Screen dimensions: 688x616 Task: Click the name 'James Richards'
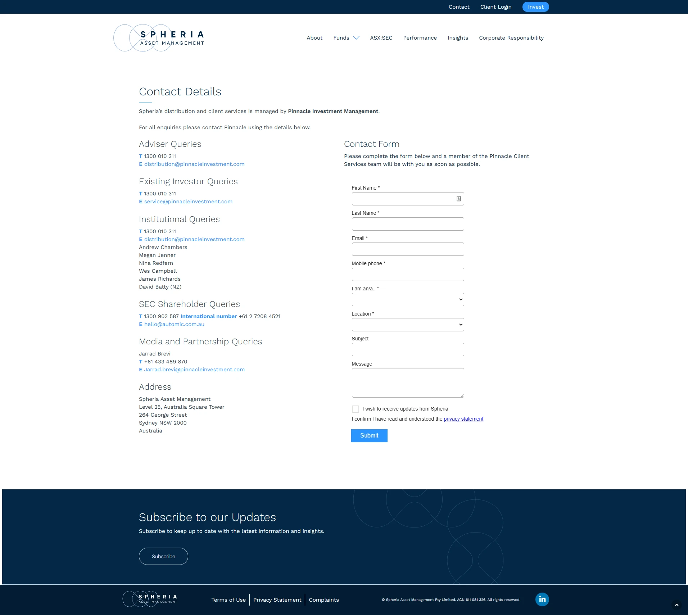[x=160, y=279]
